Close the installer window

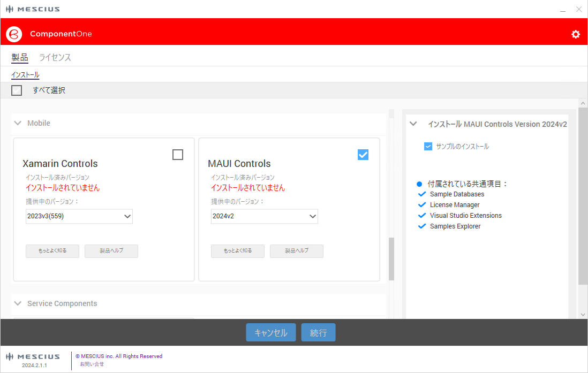tap(578, 10)
